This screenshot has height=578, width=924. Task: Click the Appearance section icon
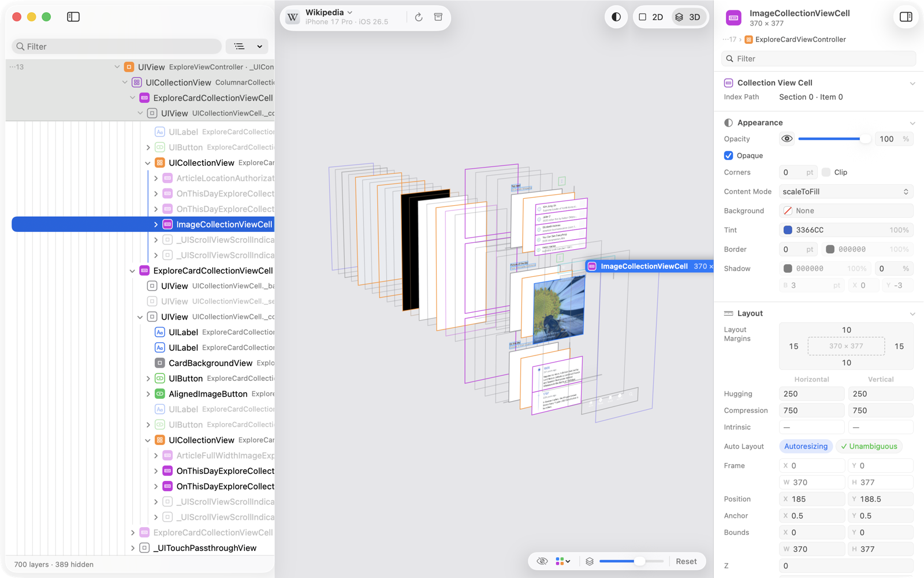click(728, 123)
